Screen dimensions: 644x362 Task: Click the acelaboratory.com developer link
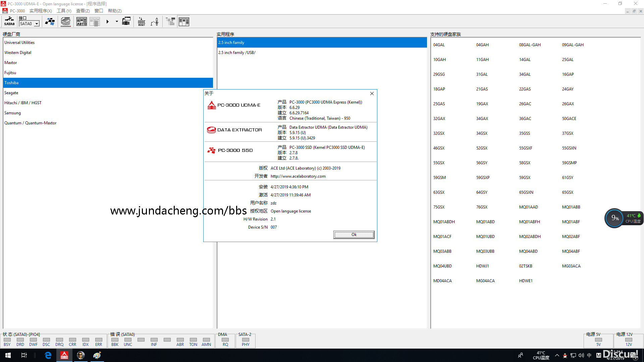click(298, 176)
